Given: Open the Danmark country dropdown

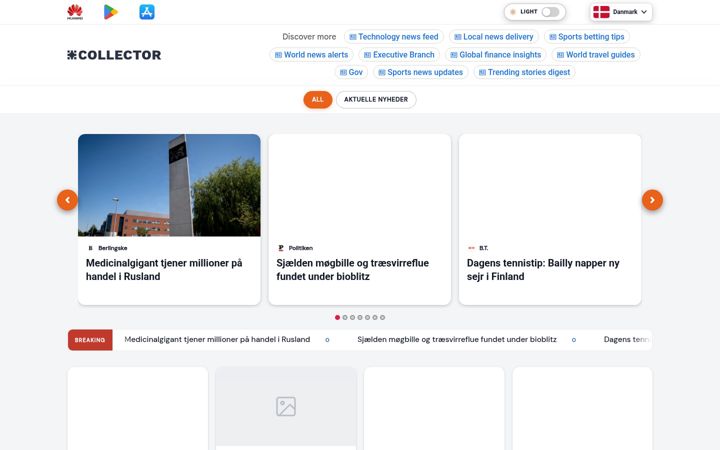Looking at the screenshot, I should (x=621, y=12).
